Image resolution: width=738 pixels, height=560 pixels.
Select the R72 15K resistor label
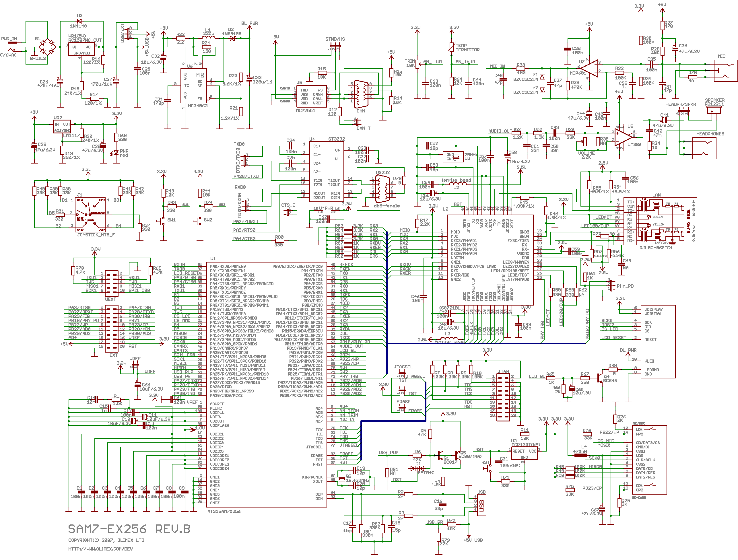[451, 524]
